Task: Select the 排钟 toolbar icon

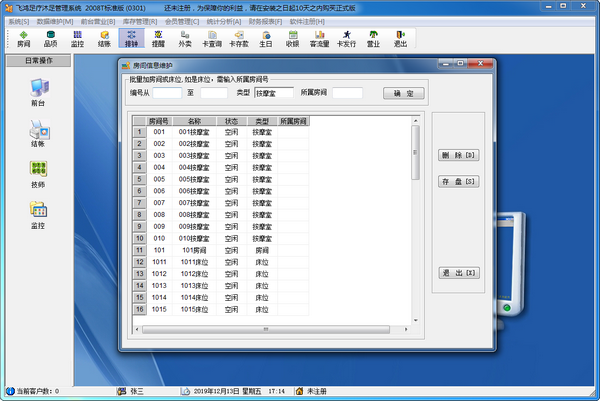Action: [131, 39]
